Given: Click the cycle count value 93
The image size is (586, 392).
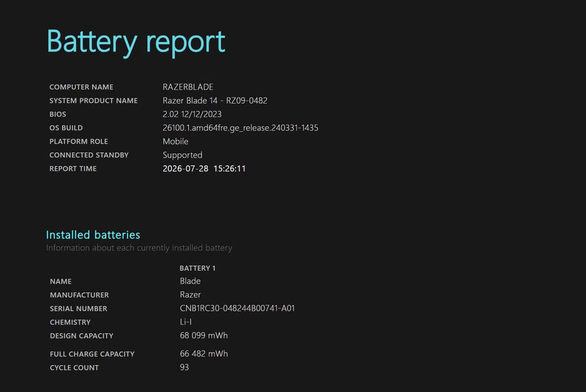Looking at the screenshot, I should [x=184, y=368].
